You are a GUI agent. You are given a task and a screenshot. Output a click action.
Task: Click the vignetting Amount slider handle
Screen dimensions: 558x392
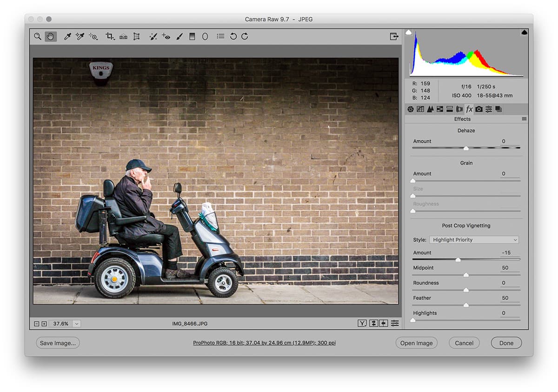click(458, 260)
